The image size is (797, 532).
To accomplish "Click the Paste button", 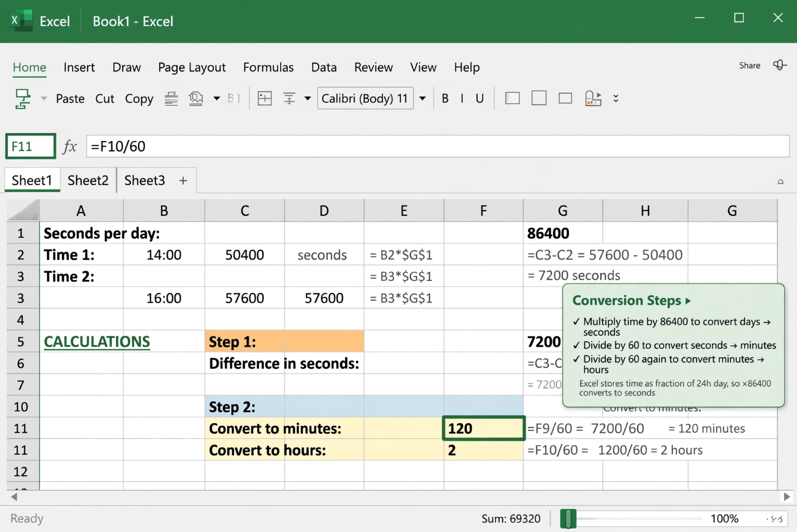I will [70, 99].
